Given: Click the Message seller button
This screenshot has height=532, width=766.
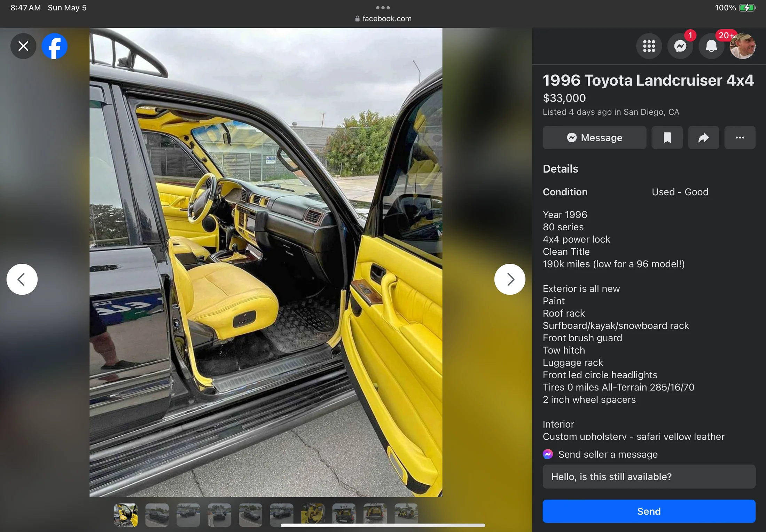Looking at the screenshot, I should (x=594, y=138).
